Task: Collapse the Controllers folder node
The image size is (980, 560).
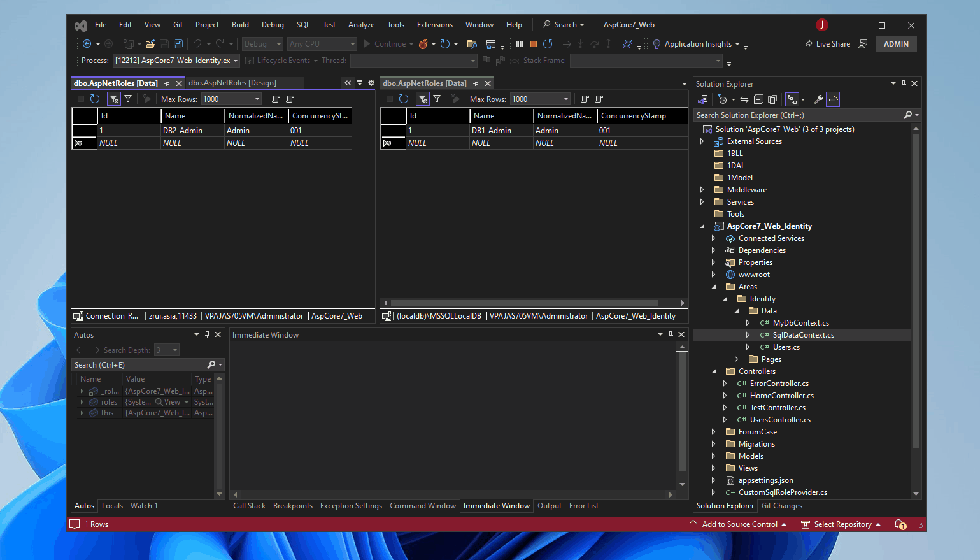Action: coord(714,371)
